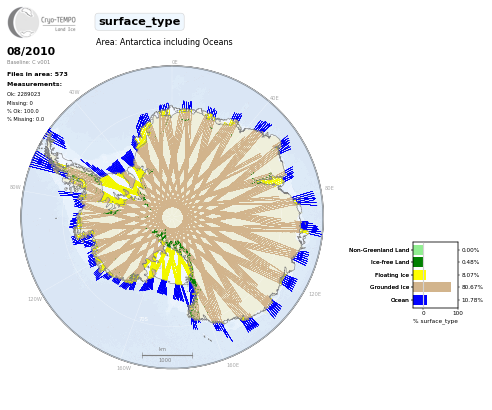Click the South Pole data hole center

click(172, 217)
